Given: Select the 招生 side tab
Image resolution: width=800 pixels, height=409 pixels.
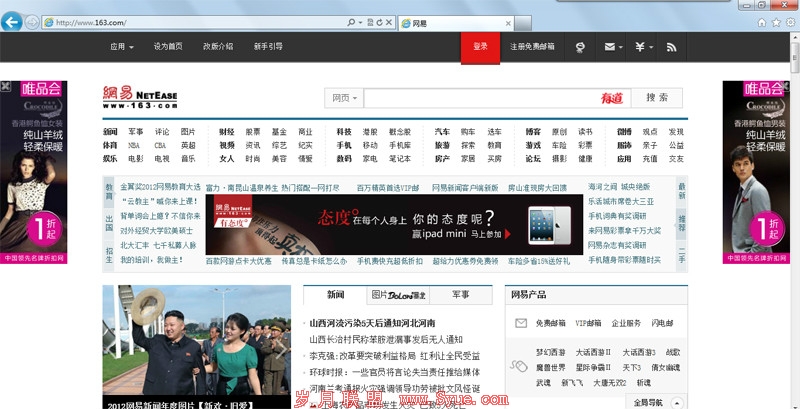Looking at the screenshot, I should click(x=109, y=254).
